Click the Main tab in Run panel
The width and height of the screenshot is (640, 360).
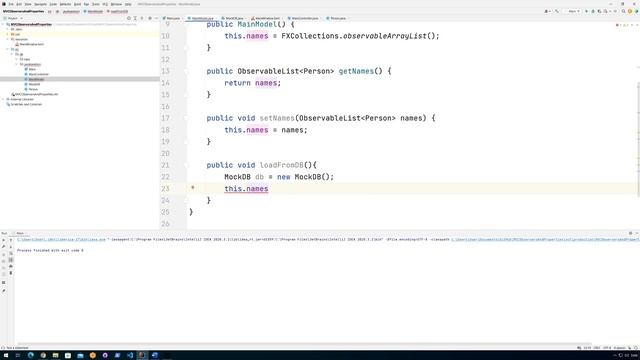point(19,233)
